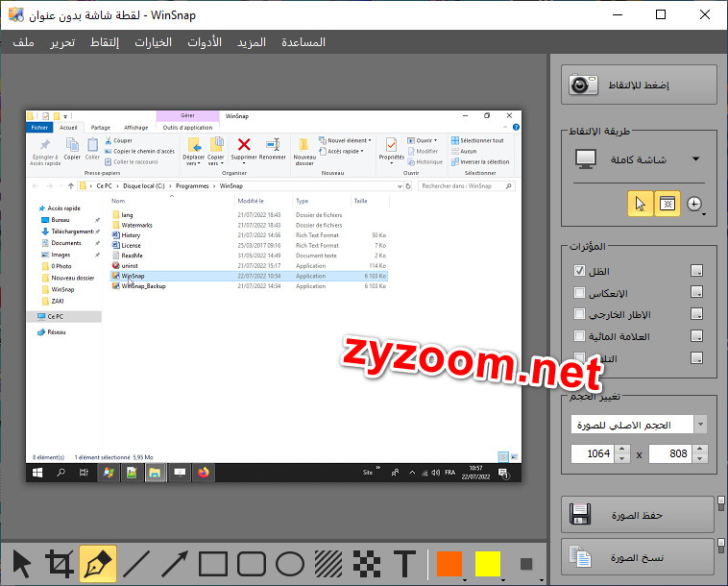Select the Ellipse shape tool
728x586 pixels.
(x=290, y=564)
